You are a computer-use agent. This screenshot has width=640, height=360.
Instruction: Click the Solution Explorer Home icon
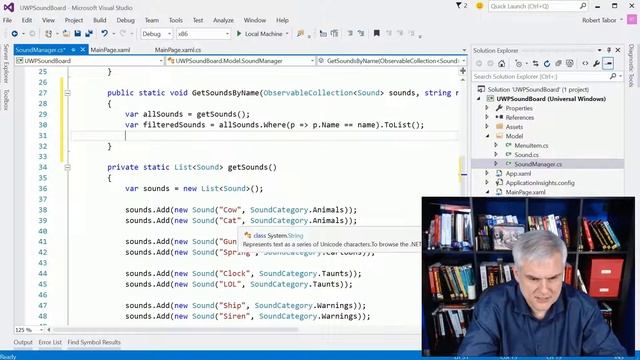[502, 63]
